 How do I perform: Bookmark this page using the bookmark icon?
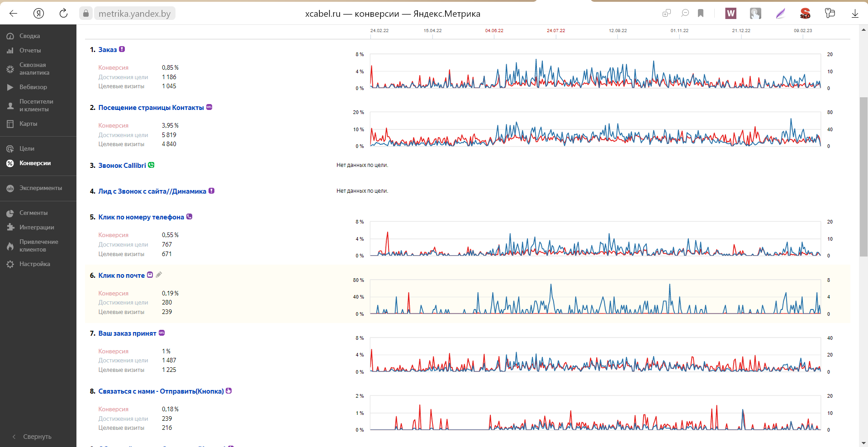(701, 13)
